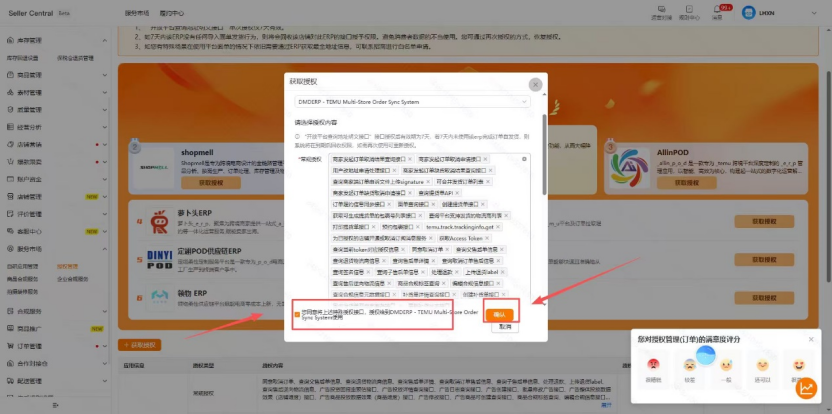
Task: Click the DINYI POD logo
Action: (160, 260)
